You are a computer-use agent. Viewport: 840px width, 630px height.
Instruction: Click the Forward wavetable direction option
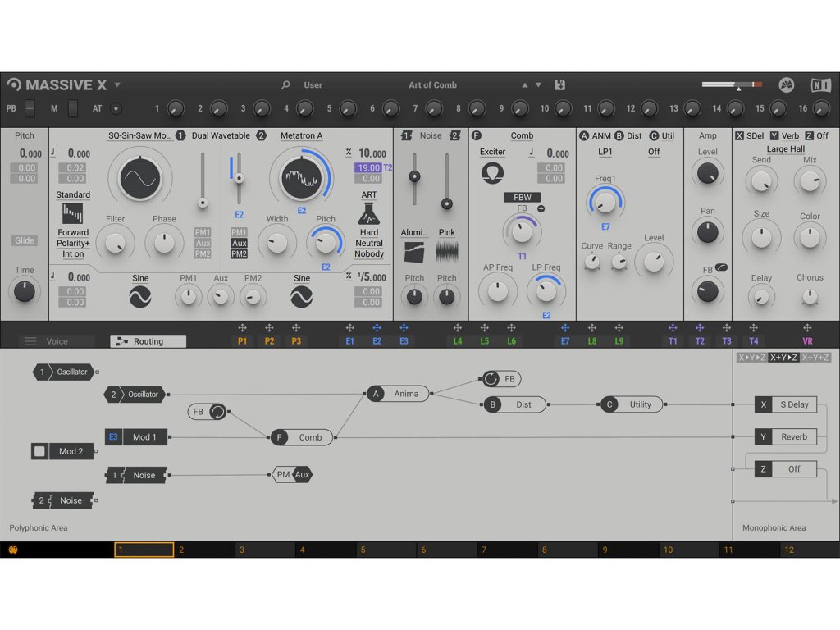point(73,232)
